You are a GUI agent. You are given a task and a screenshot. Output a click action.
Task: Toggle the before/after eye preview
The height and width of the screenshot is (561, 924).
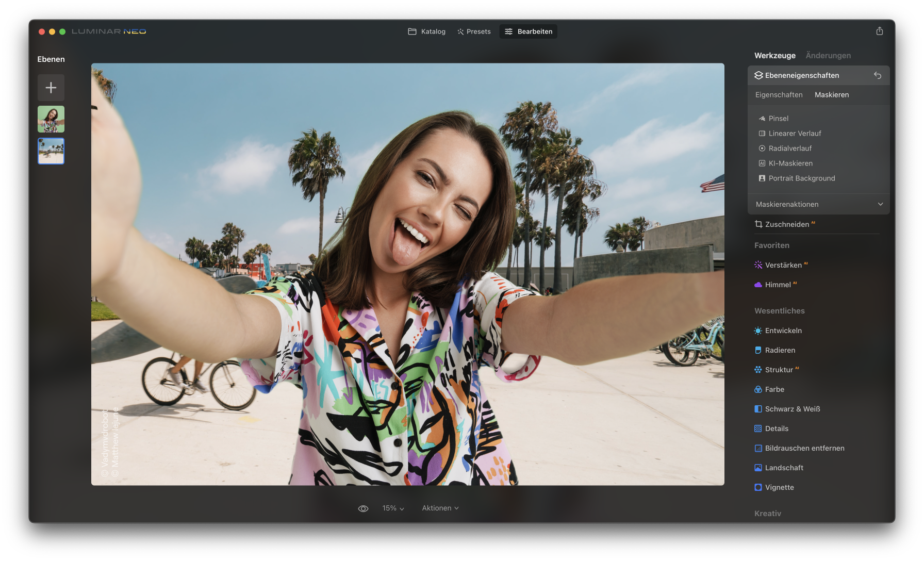point(363,508)
